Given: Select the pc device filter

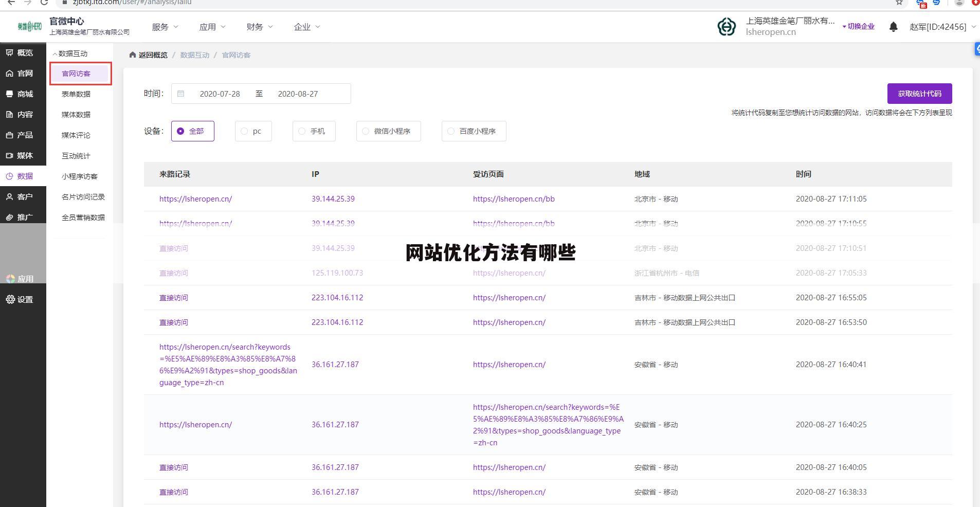Looking at the screenshot, I should pyautogui.click(x=245, y=131).
